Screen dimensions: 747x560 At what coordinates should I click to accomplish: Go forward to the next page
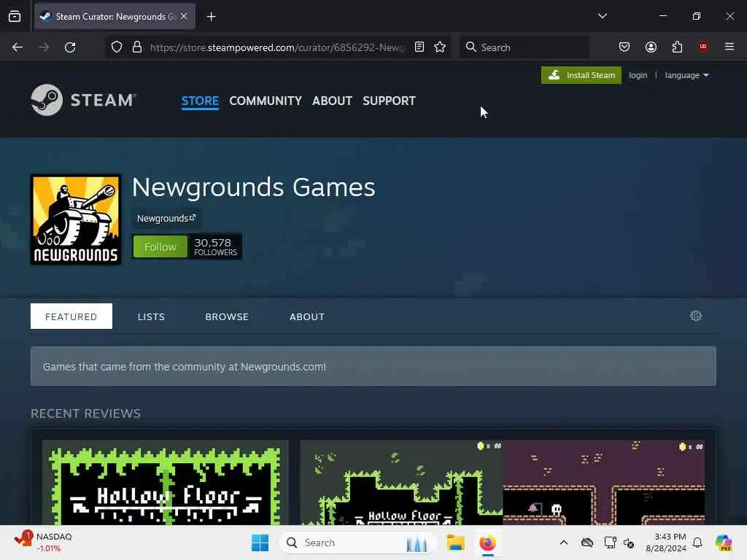pos(44,47)
